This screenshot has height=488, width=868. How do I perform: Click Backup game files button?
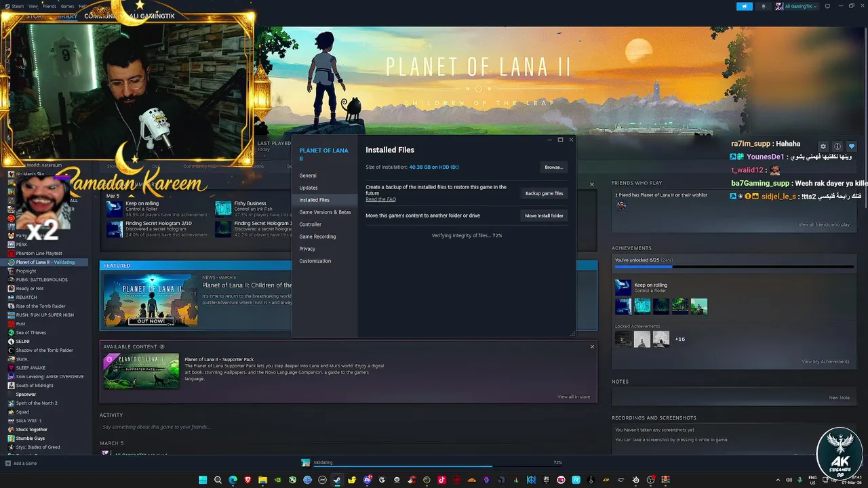click(x=544, y=193)
